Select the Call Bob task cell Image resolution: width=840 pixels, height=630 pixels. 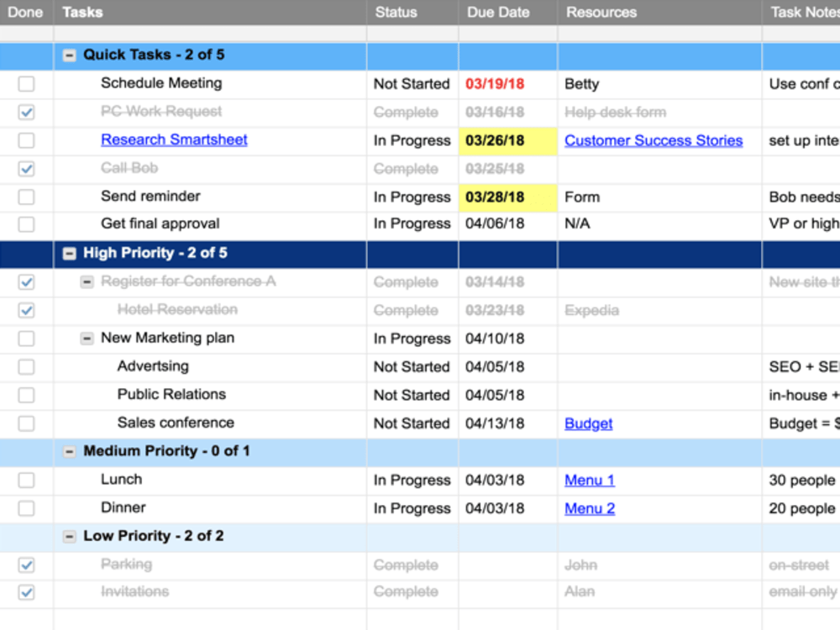coord(210,170)
